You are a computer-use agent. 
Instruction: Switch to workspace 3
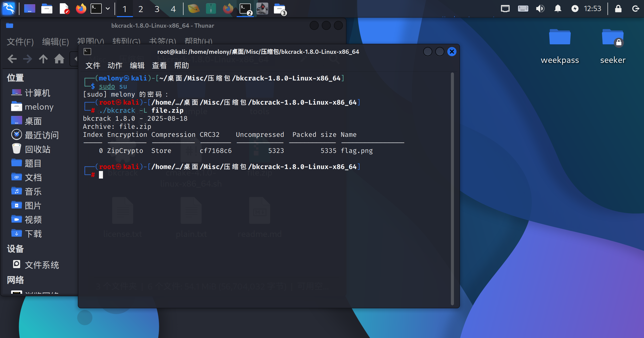tap(157, 9)
